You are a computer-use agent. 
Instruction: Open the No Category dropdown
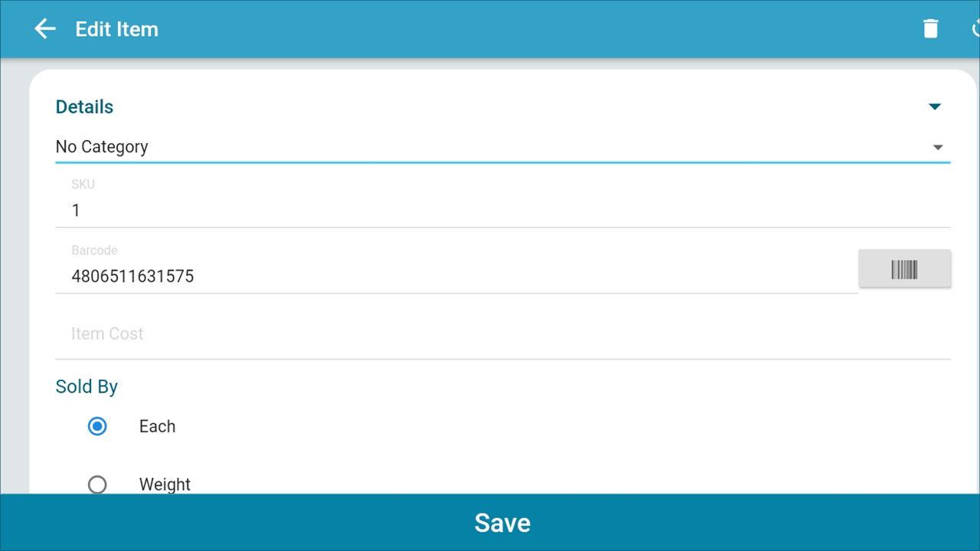click(x=503, y=147)
